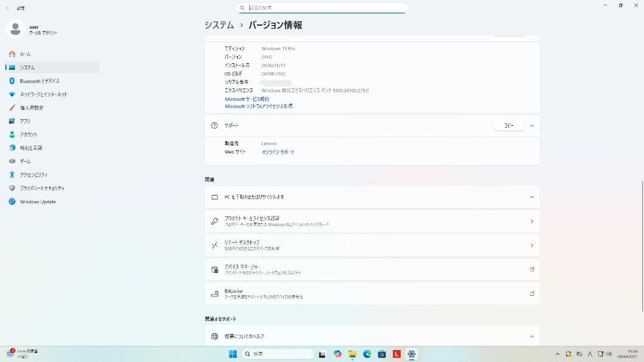The height and width of the screenshot is (362, 644).
Task: Expand PC を下取りまたはリサイクルする
Action: (531, 197)
